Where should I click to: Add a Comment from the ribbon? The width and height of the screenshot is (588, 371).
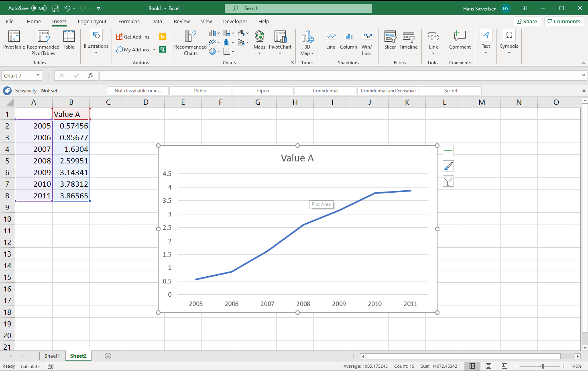(x=460, y=40)
